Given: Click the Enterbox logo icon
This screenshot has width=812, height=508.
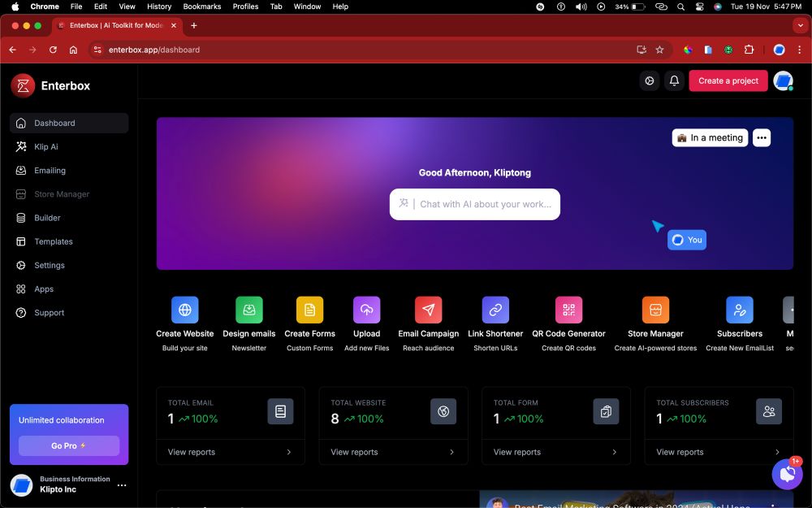Looking at the screenshot, I should (23, 85).
